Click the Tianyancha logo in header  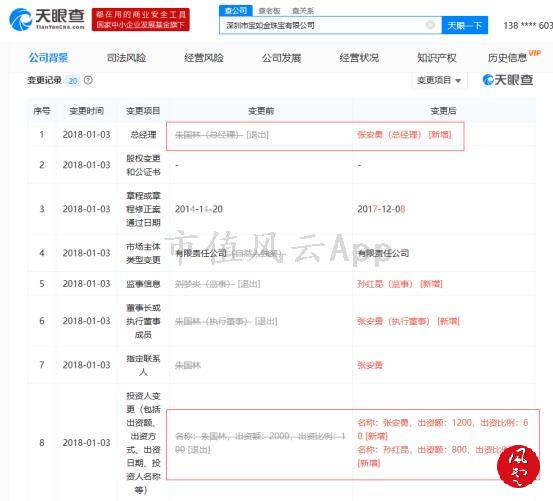[x=47, y=19]
